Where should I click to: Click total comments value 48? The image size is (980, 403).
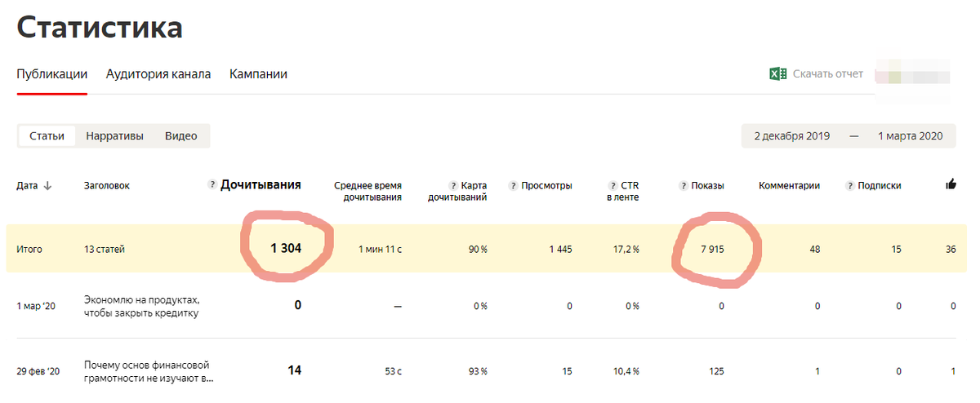(x=815, y=250)
